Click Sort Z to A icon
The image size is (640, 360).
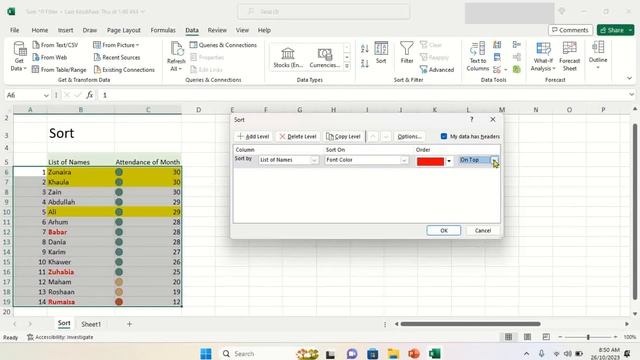click(365, 63)
